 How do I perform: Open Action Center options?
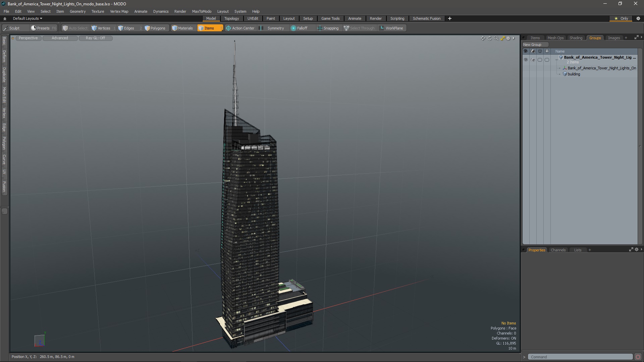coord(240,28)
